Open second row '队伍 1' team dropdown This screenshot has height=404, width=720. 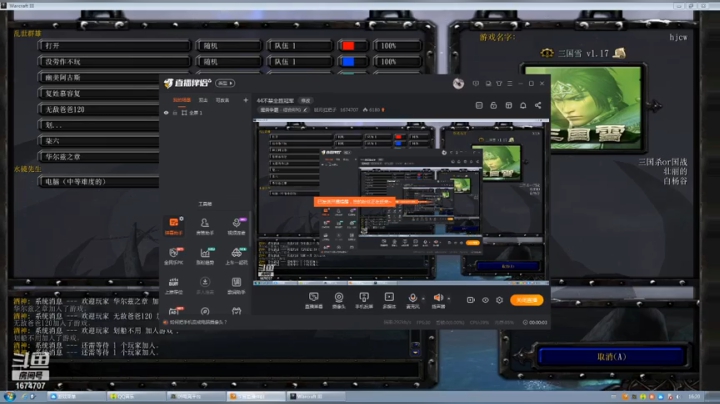pos(299,62)
